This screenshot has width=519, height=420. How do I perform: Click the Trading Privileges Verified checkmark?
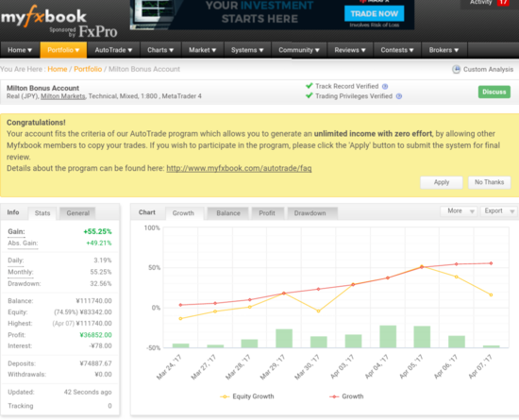tap(310, 95)
